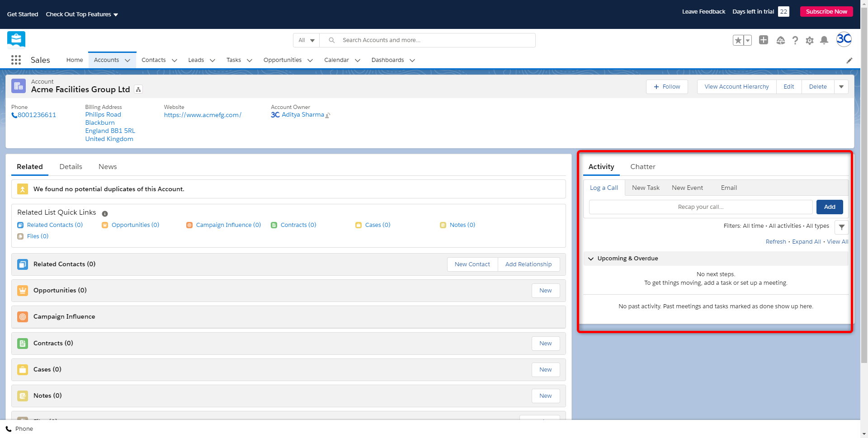
Task: Click the Favorites star icon
Action: click(x=738, y=40)
